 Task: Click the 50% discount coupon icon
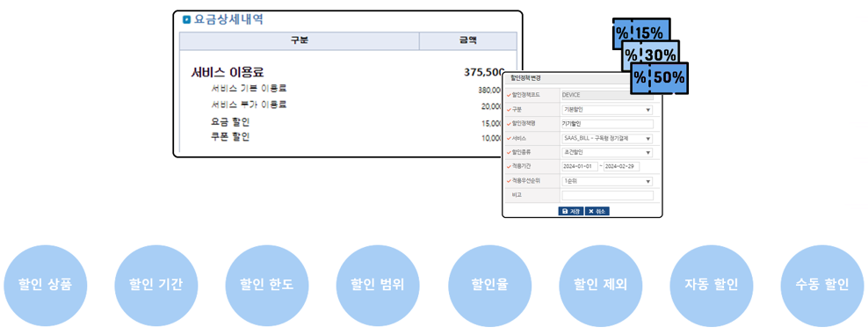click(x=659, y=77)
